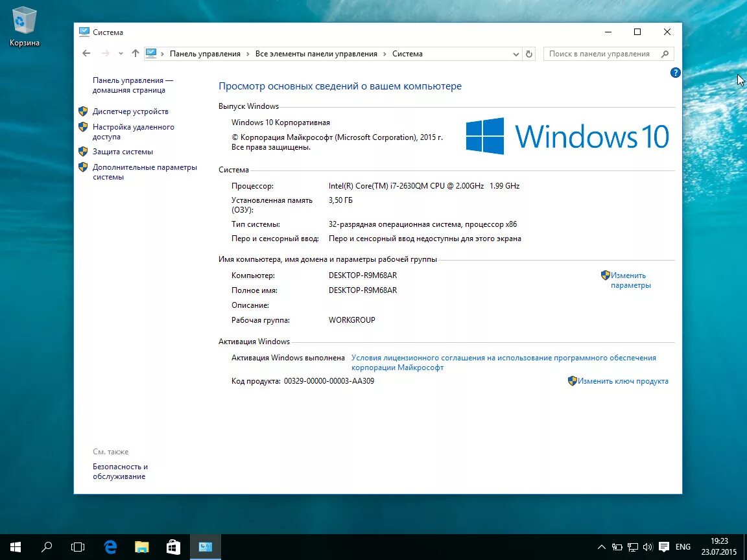Screen dimensions: 747x560
Task: Open the recent locations dropdown arrow
Action: [x=121, y=53]
